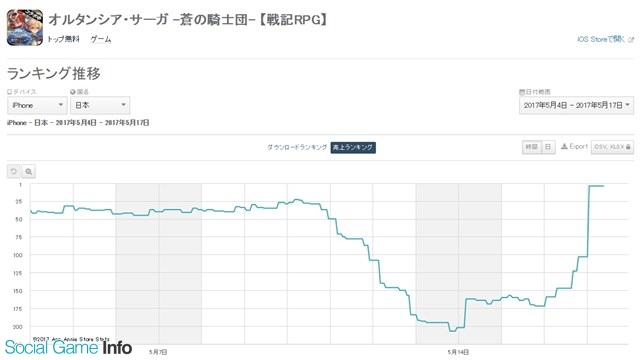Click the calendar icon above date range
The image size is (640, 360).
coord(522,92)
